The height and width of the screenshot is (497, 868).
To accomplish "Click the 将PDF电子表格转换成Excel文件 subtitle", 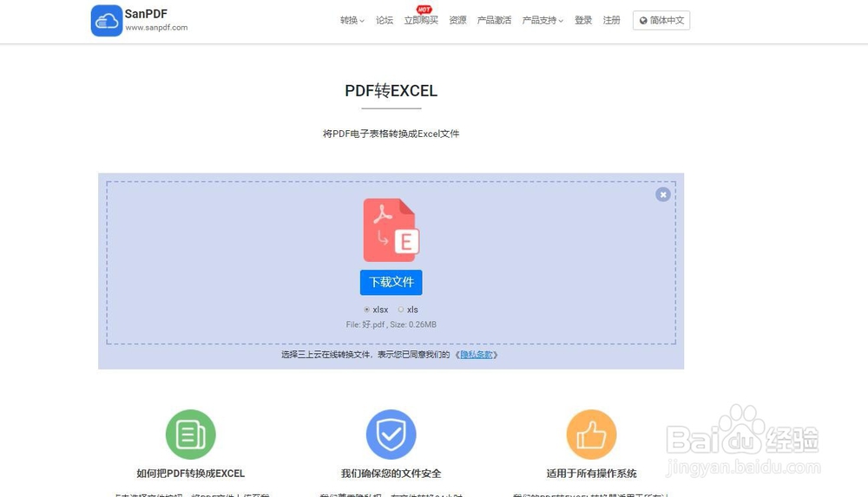I will point(391,134).
